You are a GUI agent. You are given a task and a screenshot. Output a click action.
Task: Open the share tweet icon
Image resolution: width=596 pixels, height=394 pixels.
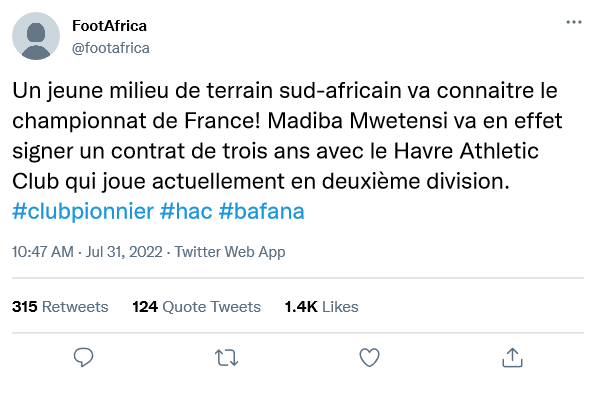pos(512,358)
